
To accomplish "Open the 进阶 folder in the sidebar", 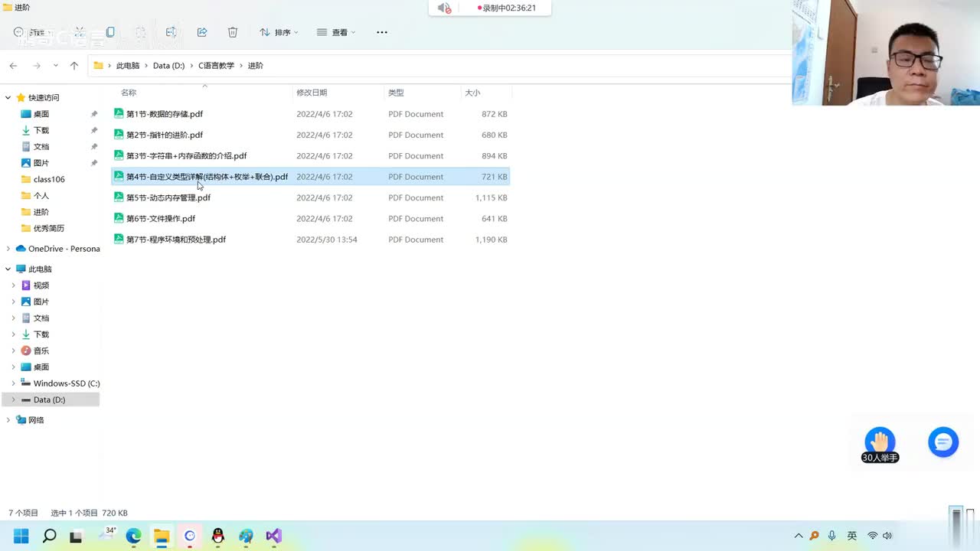I will pos(41,212).
